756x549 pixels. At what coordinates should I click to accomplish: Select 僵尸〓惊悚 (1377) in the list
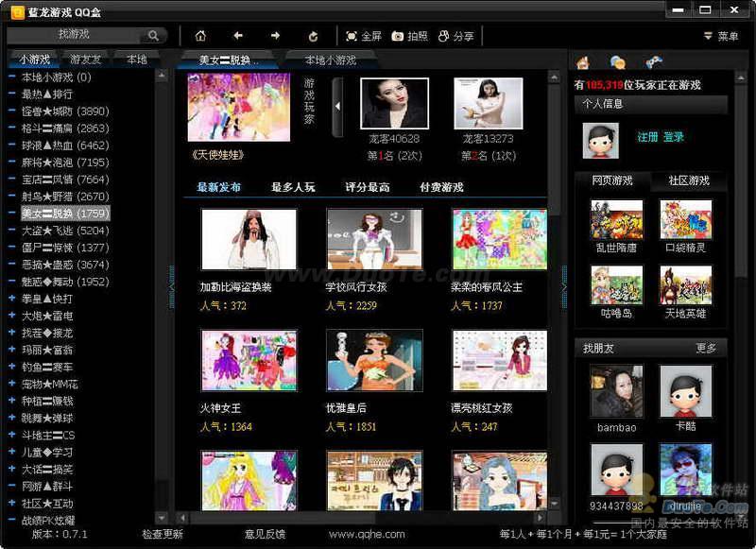pos(65,248)
